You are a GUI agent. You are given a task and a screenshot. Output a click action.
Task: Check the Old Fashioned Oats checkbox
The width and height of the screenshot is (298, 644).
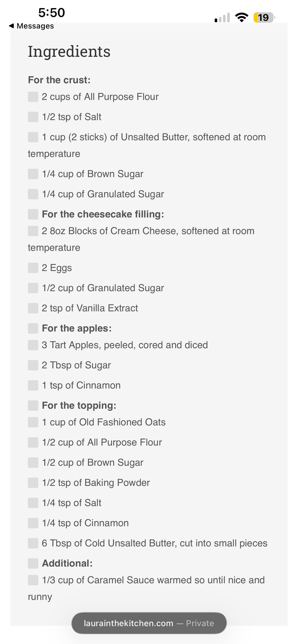pos(33,422)
